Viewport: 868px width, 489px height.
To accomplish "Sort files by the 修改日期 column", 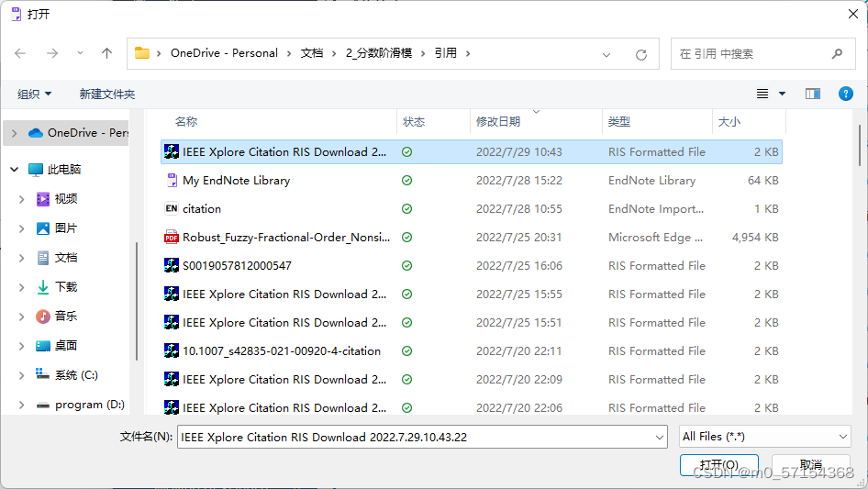I will (498, 122).
